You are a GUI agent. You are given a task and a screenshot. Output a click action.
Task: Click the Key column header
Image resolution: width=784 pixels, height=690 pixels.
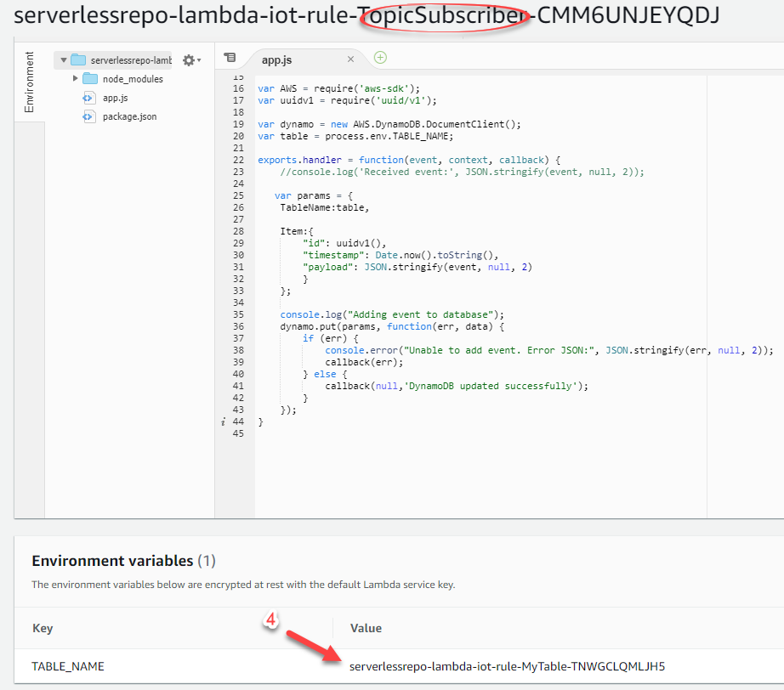pyautogui.click(x=43, y=628)
